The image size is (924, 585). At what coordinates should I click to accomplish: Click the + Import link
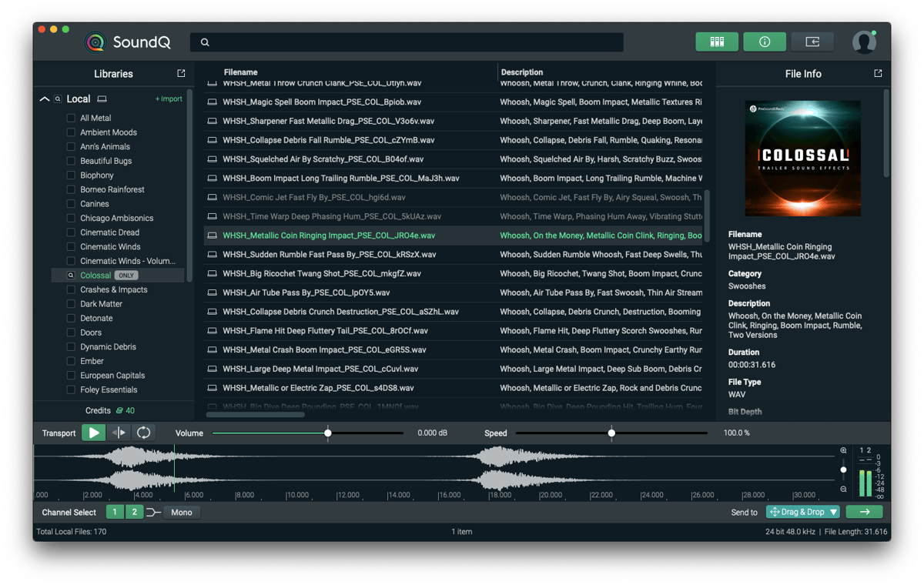(x=169, y=99)
